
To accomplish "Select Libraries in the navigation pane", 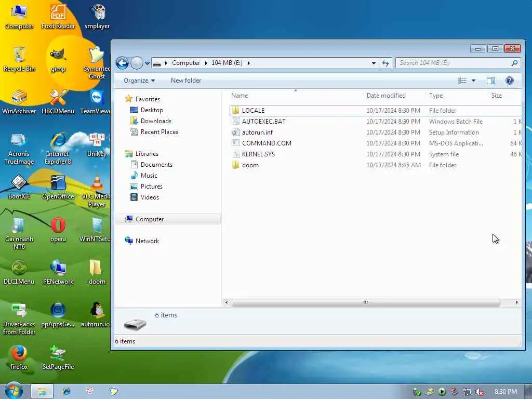I will click(x=147, y=154).
